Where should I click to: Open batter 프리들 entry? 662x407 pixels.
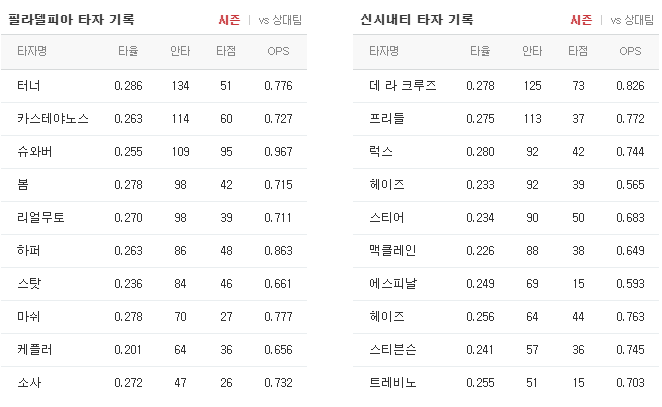pos(387,119)
